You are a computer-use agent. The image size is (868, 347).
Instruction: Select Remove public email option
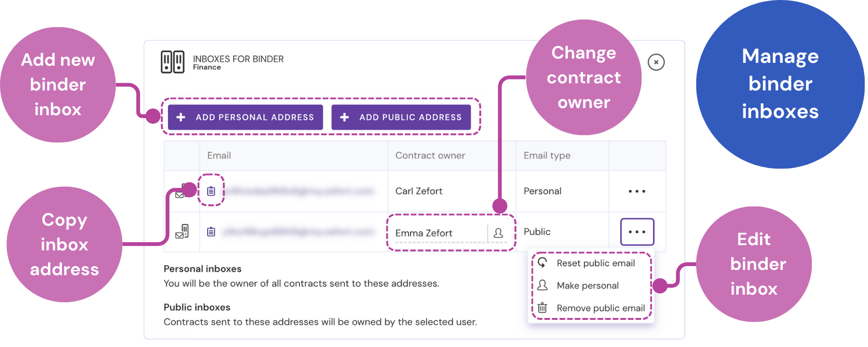point(601,308)
